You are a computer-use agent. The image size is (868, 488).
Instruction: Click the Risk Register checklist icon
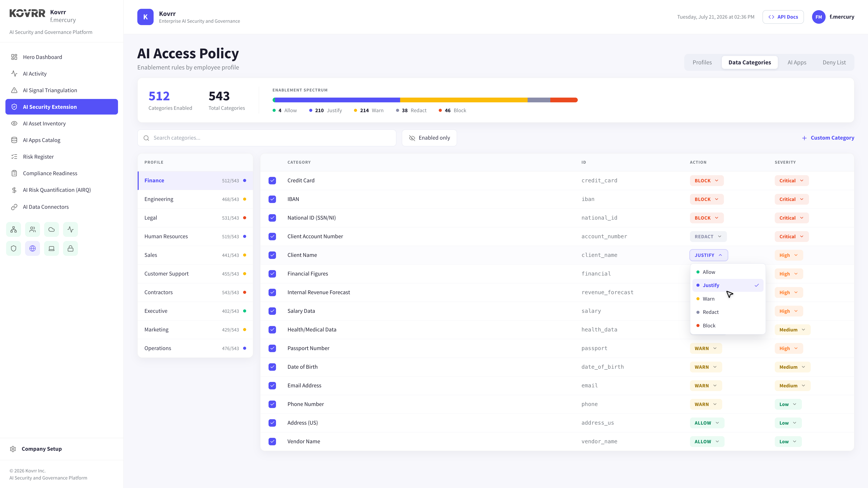[x=14, y=157]
